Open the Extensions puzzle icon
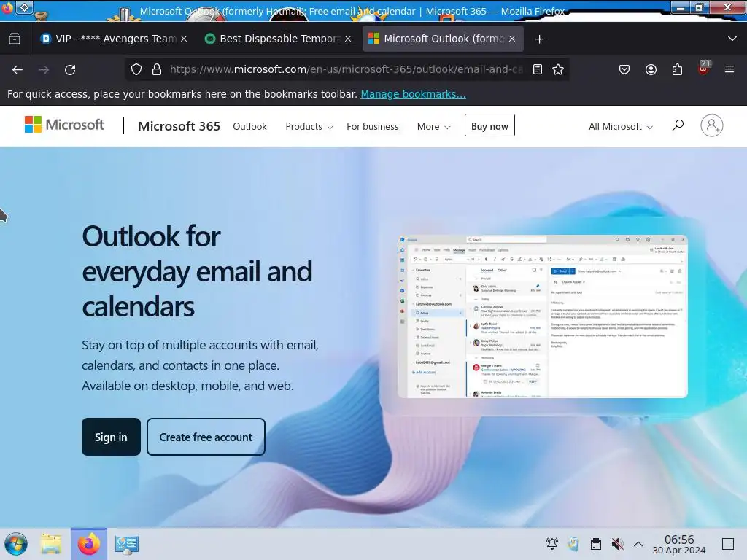This screenshot has width=747, height=560. [677, 69]
